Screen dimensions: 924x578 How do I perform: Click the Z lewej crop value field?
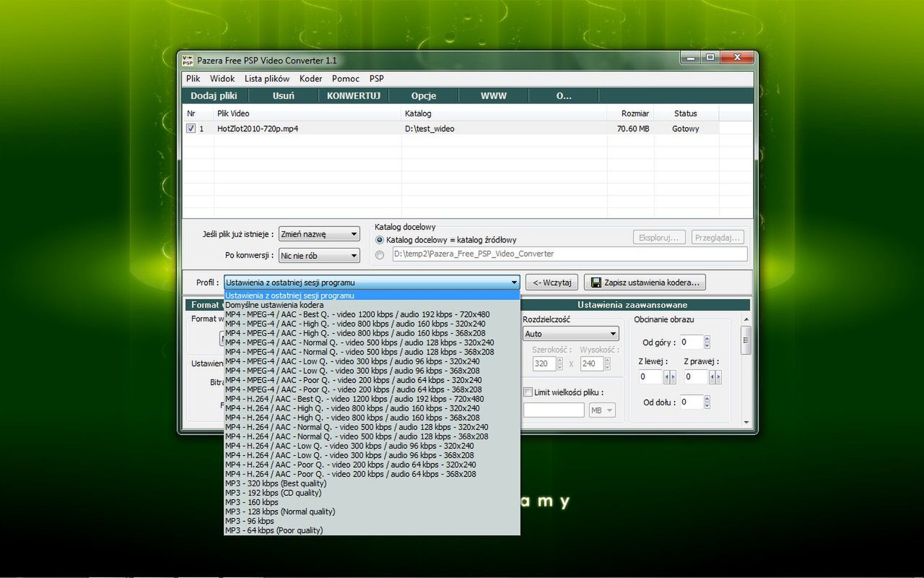[650, 376]
